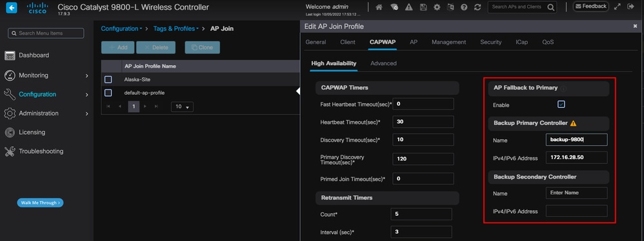Image resolution: width=644 pixels, height=241 pixels.
Task: Save configuration using the floppy disk icon
Action: click(423, 7)
